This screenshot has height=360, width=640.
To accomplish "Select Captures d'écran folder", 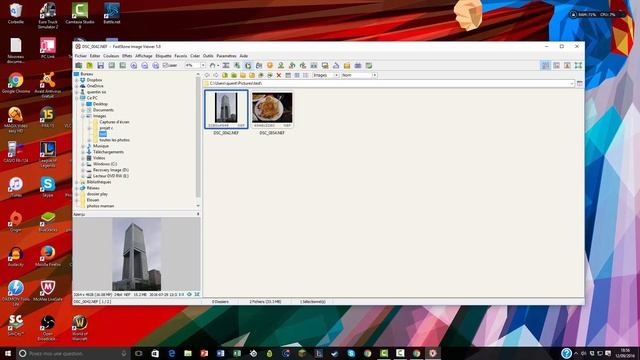I will point(114,122).
